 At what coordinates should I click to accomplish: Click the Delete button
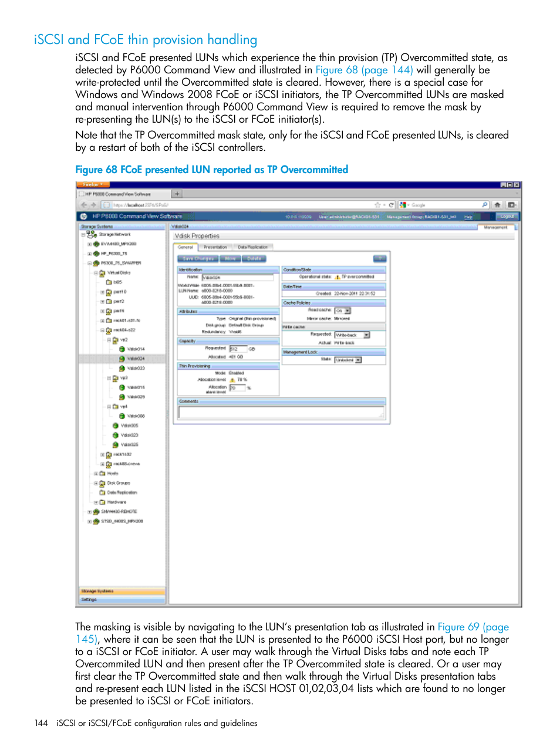click(x=254, y=258)
